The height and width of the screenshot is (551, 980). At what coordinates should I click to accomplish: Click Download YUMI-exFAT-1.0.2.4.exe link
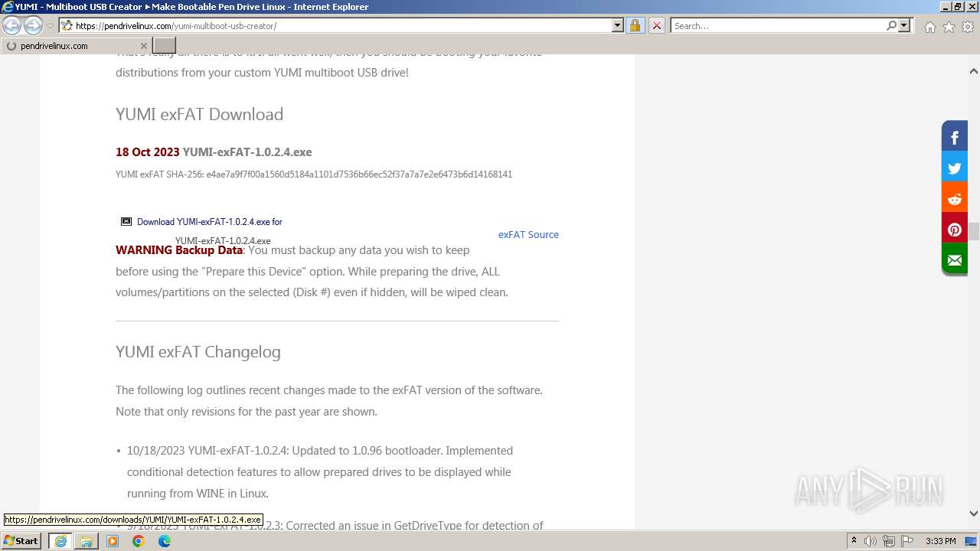[x=202, y=222]
